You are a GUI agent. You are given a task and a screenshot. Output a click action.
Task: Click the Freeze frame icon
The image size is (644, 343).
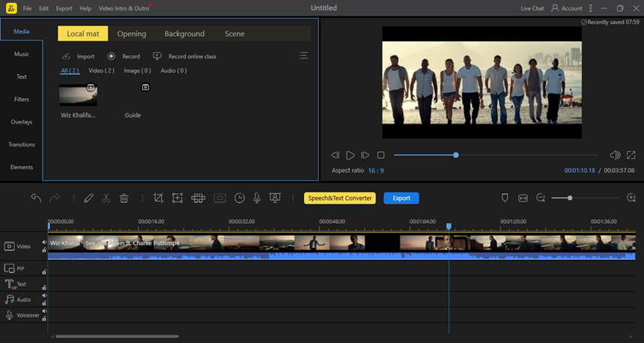(219, 198)
